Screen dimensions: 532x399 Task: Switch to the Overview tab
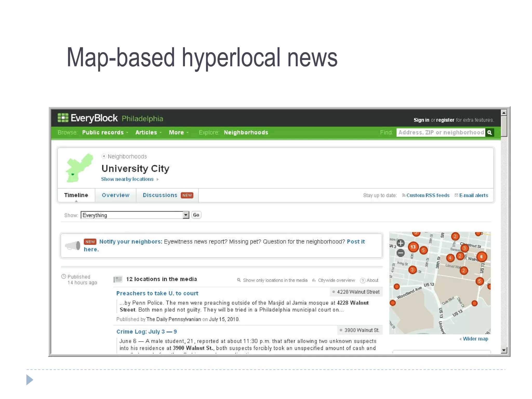click(x=116, y=195)
